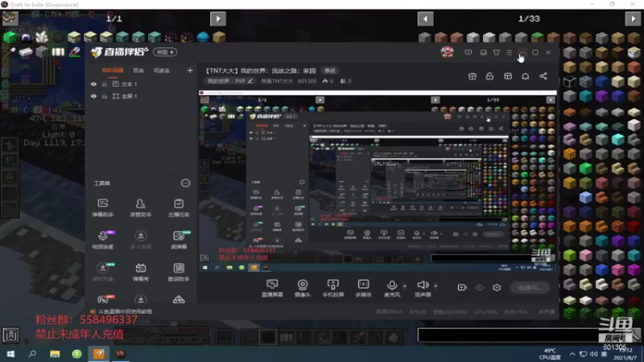
Task: Click the room number 601305 text
Action: tap(307, 81)
